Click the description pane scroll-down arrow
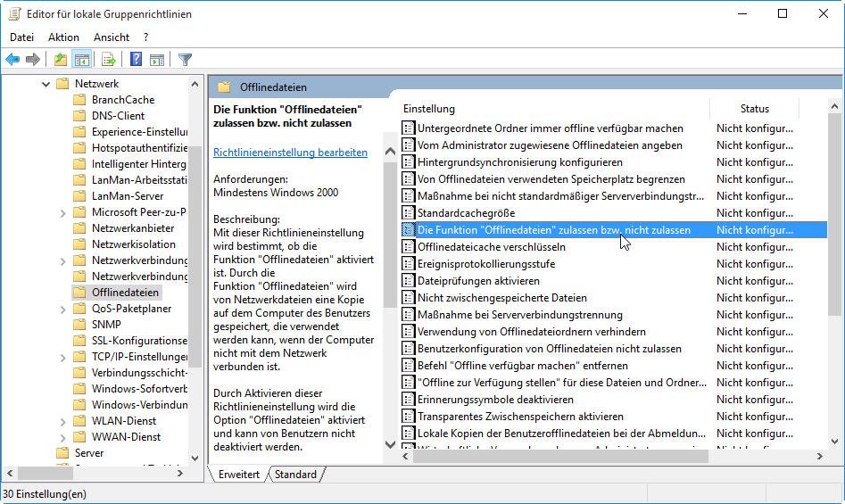845x504 pixels. click(390, 445)
